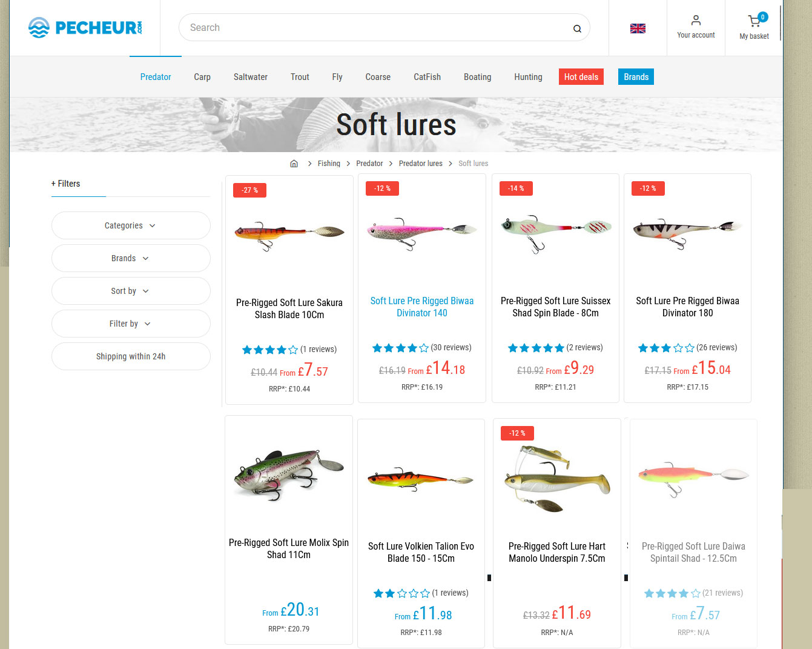Select the Carp menu item
Image resolution: width=812 pixels, height=649 pixels.
(202, 77)
